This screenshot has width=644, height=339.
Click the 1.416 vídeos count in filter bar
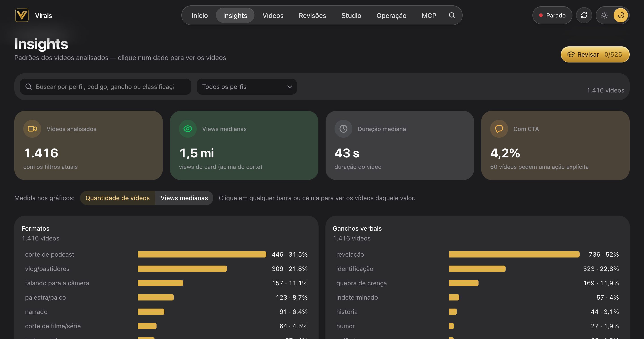click(605, 90)
